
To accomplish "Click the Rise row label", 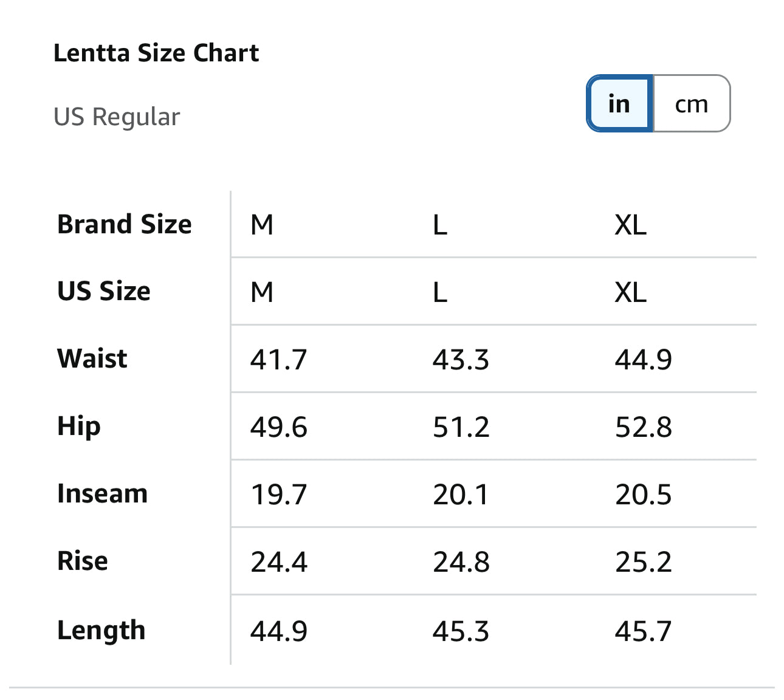I will [x=83, y=561].
